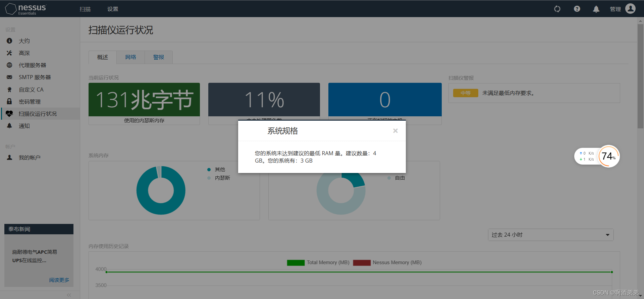Open 通知 settings

coord(24,126)
